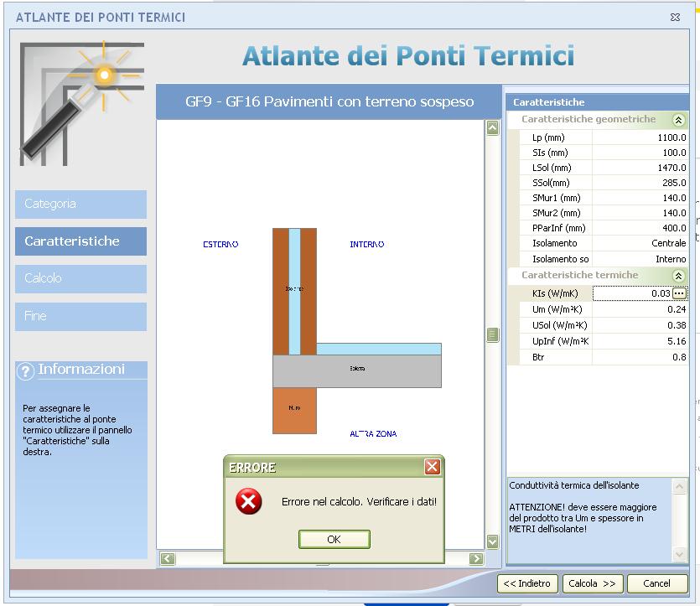
Task: Click the red error icon in dialog
Action: tap(248, 502)
